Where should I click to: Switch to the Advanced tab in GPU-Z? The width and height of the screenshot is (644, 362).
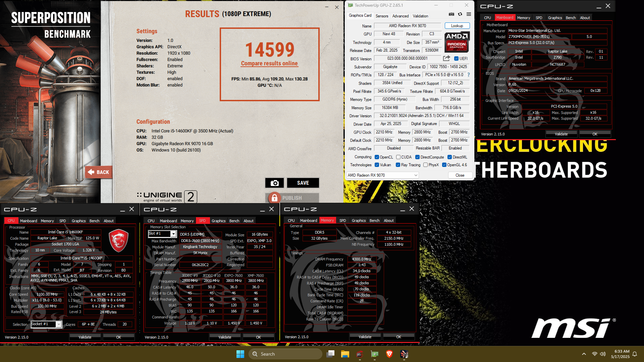(400, 16)
